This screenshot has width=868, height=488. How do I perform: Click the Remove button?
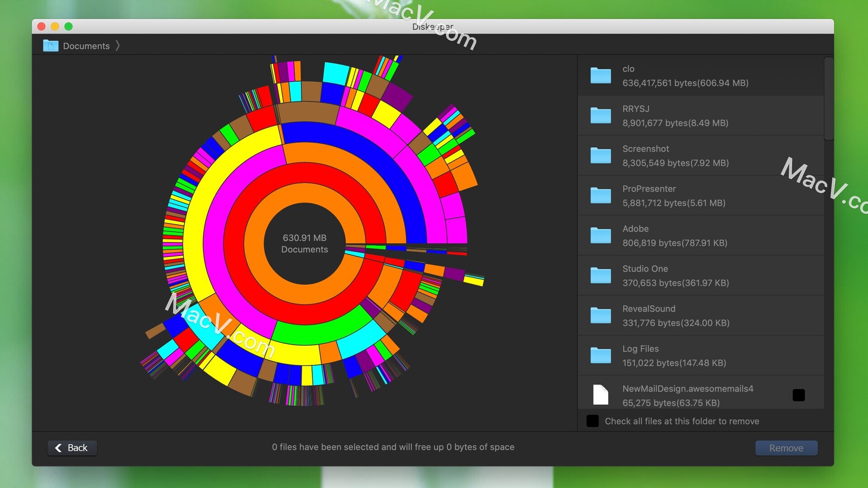click(786, 447)
